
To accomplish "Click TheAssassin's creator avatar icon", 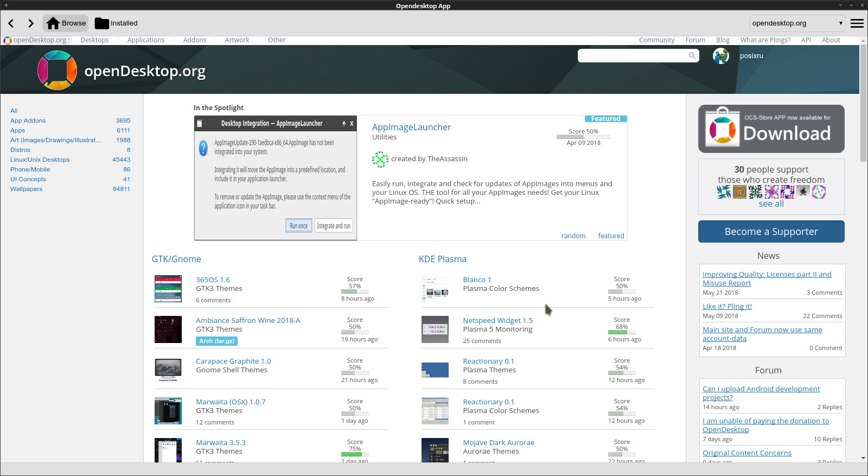I will pos(380,159).
